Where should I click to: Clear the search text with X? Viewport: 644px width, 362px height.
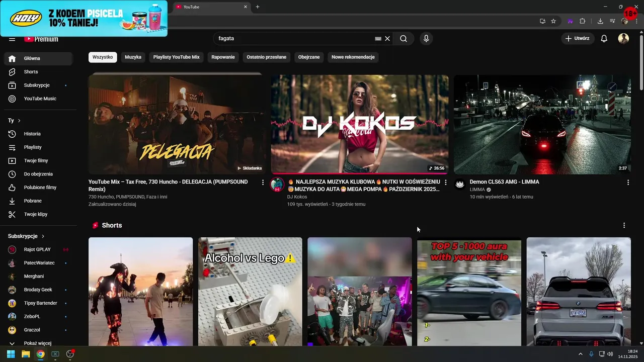pyautogui.click(x=387, y=38)
